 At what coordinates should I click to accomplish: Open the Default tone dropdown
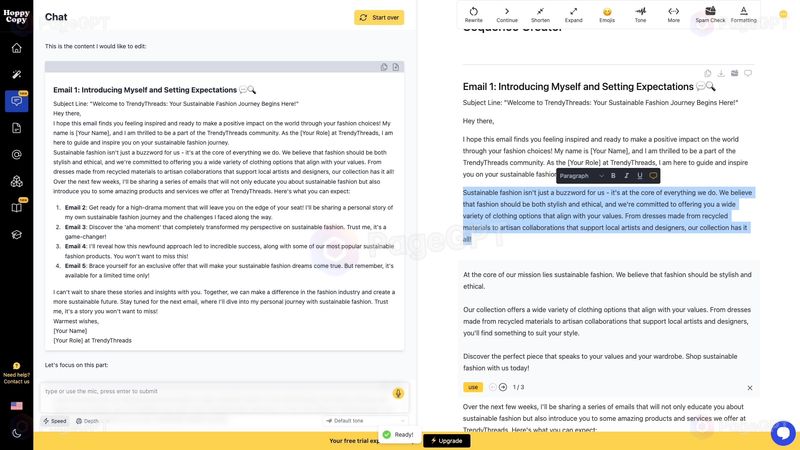(365, 421)
